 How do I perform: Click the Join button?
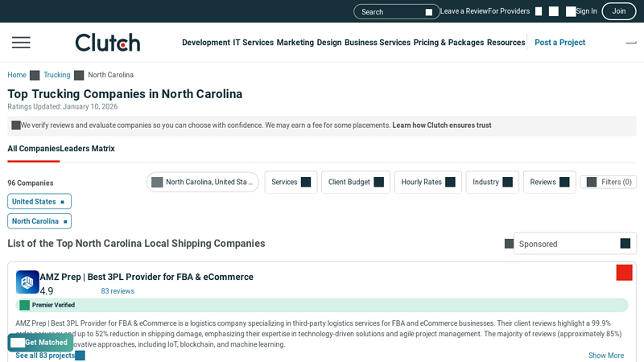click(619, 11)
